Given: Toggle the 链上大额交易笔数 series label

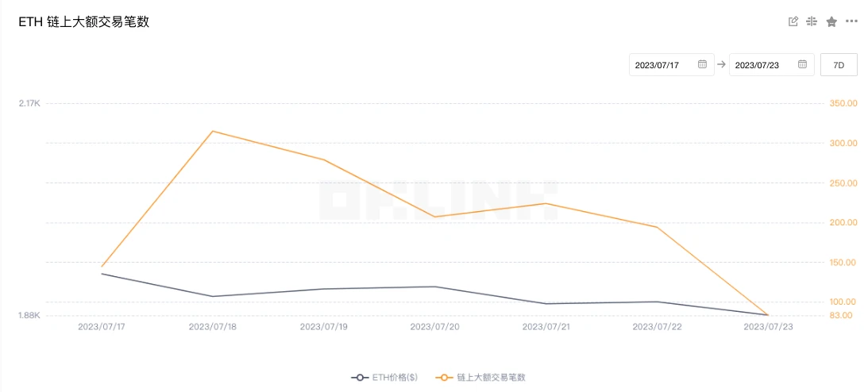Looking at the screenshot, I should 491,377.
